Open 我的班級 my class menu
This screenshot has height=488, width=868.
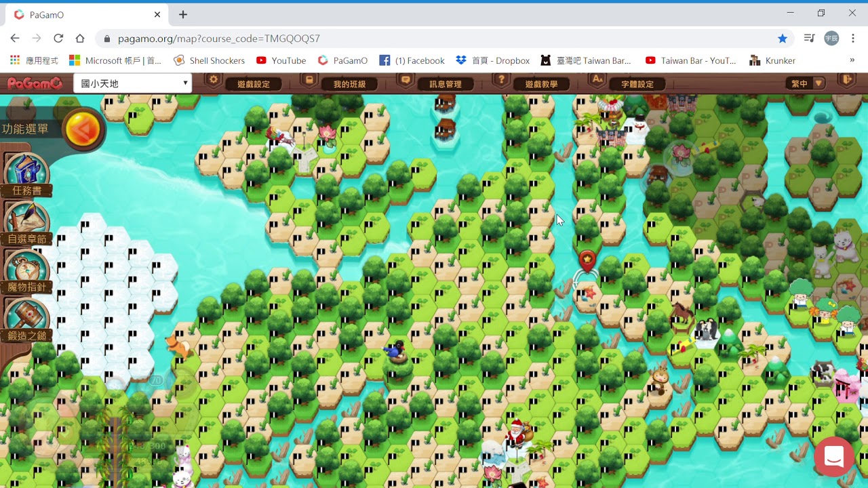point(349,84)
